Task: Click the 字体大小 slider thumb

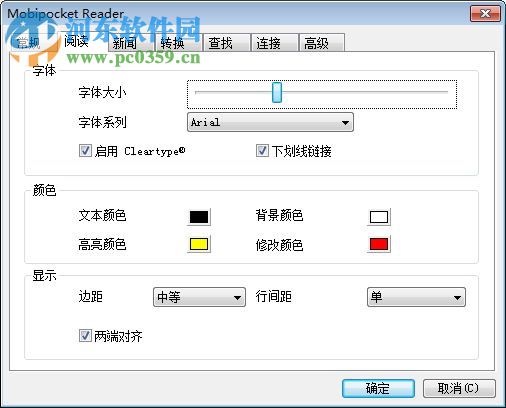Action: tap(277, 92)
